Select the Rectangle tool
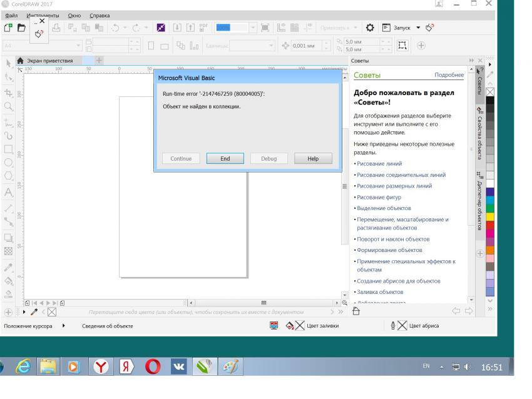 (9, 149)
